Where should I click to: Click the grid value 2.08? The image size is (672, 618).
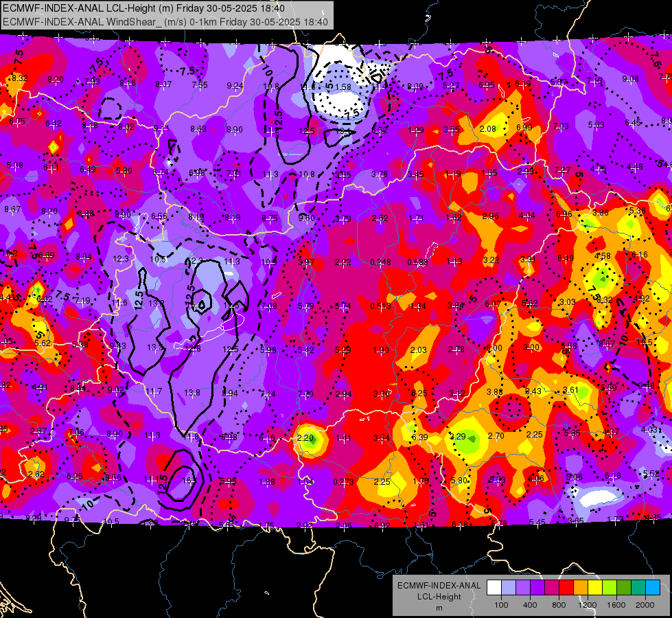point(488,128)
